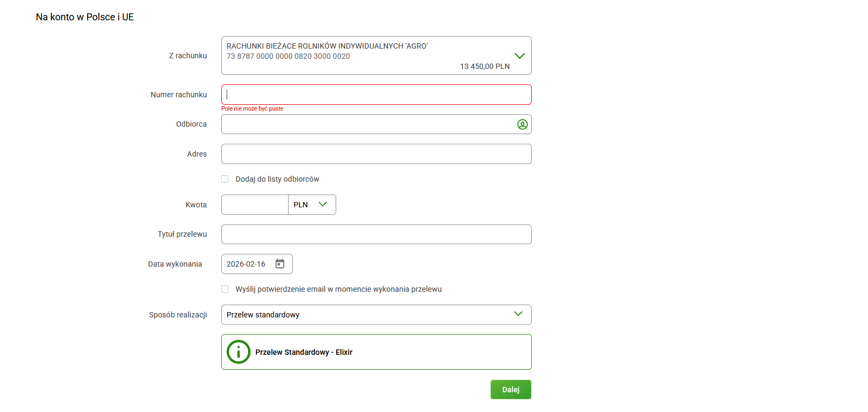The width and height of the screenshot is (868, 412).
Task: Open the PLN currency dropdown
Action: [x=312, y=205]
